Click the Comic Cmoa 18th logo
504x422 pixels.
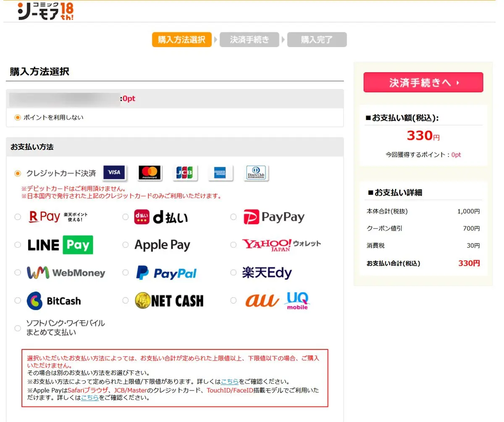pos(46,11)
